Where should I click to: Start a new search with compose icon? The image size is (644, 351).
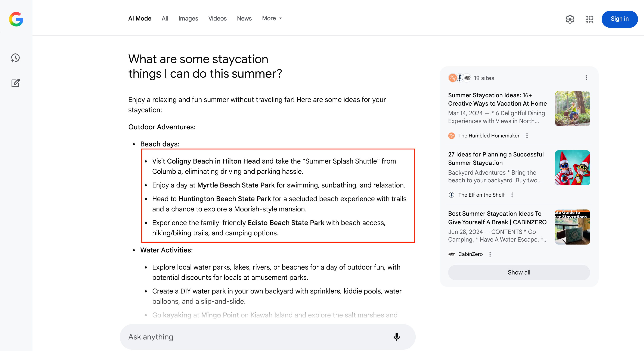(x=15, y=83)
